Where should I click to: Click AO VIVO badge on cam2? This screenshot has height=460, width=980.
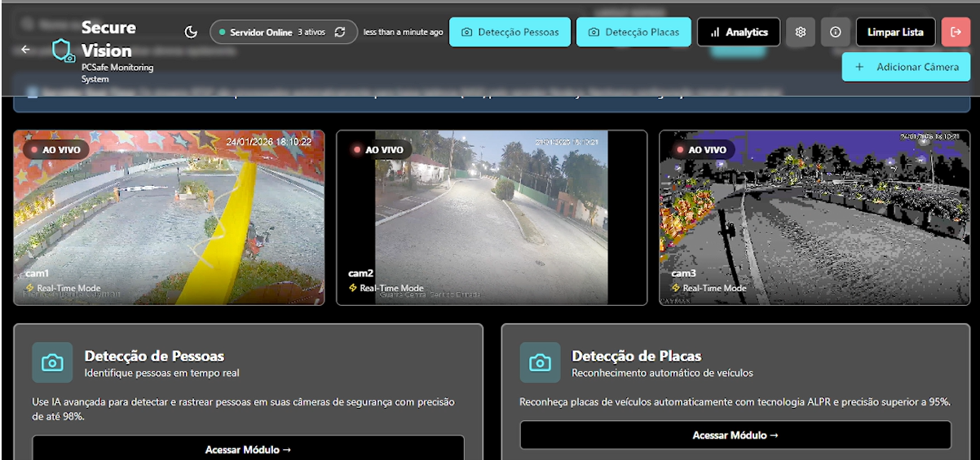coord(377,150)
